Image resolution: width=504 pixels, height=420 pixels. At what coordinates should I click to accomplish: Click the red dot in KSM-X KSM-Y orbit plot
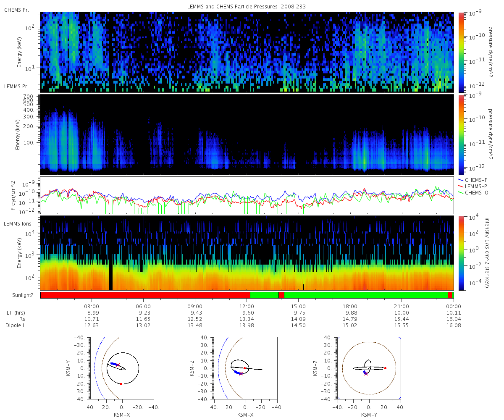121,384
